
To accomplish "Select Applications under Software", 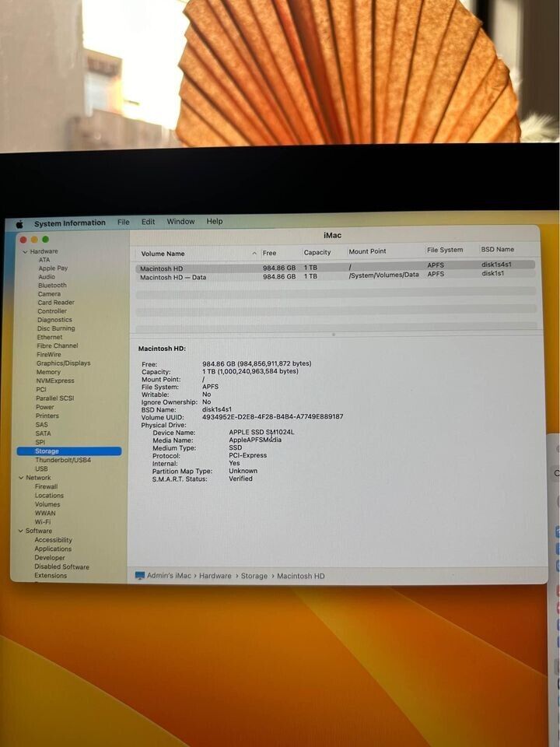I will click(53, 549).
